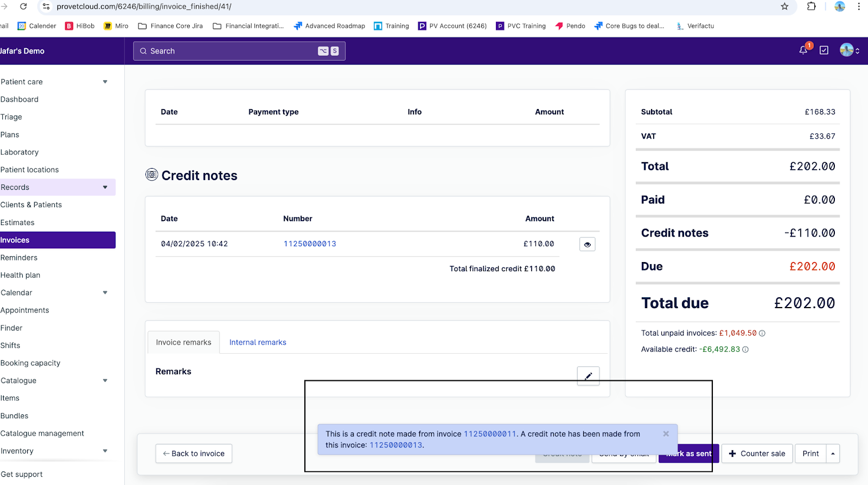
Task: Open Catalogue management in the sidebar
Action: click(42, 433)
